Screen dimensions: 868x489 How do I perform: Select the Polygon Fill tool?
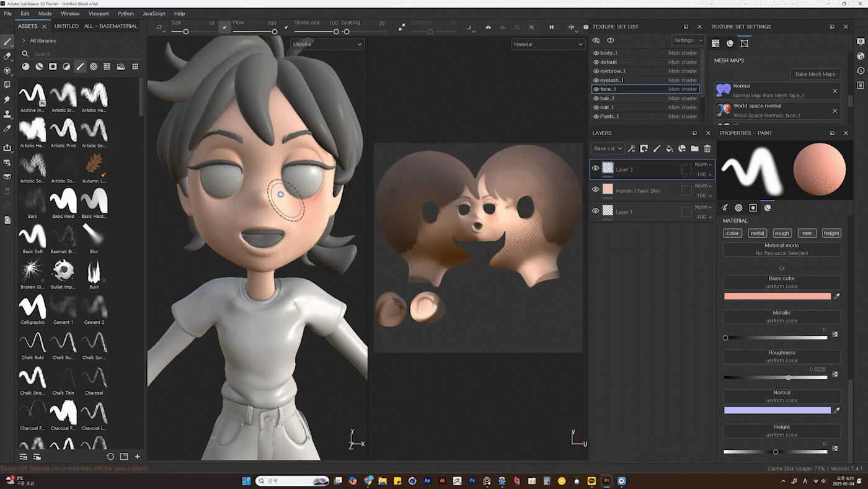7,84
